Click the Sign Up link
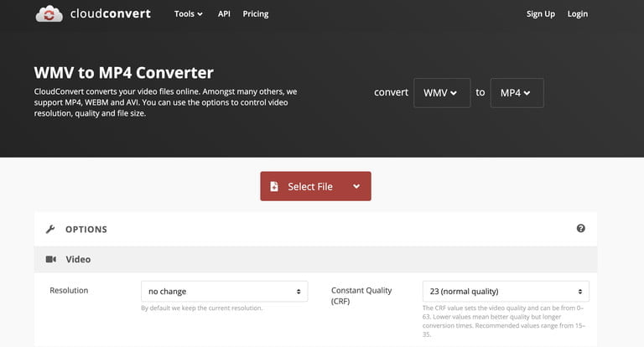This screenshot has width=644, height=347. (x=541, y=14)
